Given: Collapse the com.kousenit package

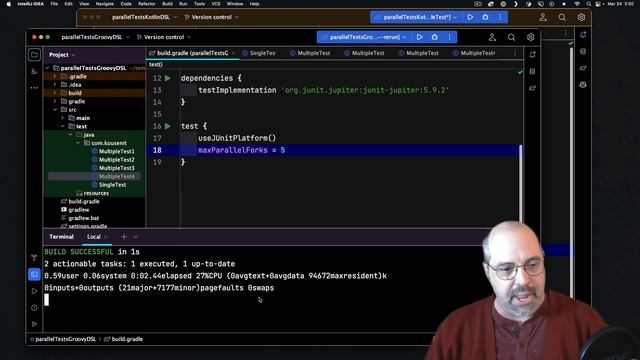Looking at the screenshot, I should click(x=78, y=143).
